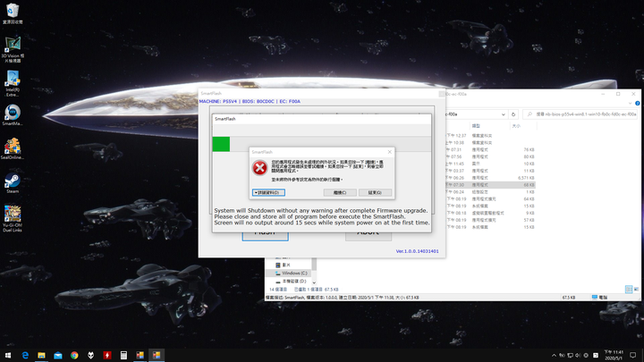Select 本機磁碟 (D:) in the navigation tree
The height and width of the screenshot is (362, 644).
[x=293, y=282]
